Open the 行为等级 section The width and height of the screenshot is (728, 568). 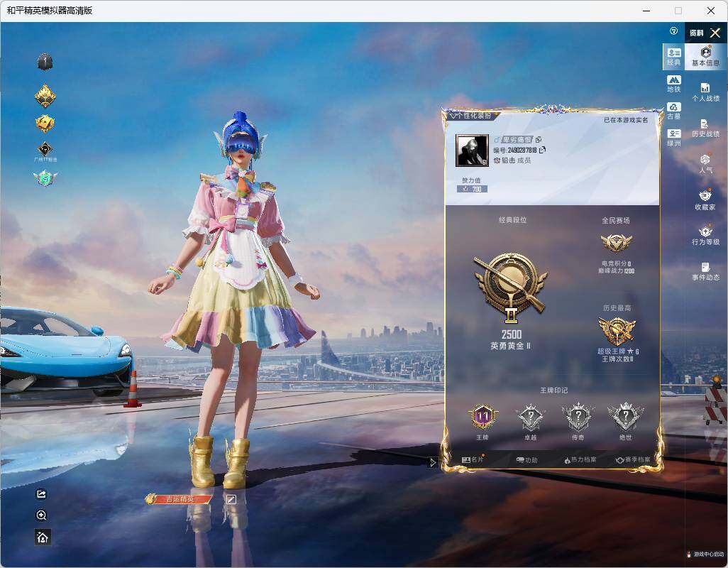(706, 236)
